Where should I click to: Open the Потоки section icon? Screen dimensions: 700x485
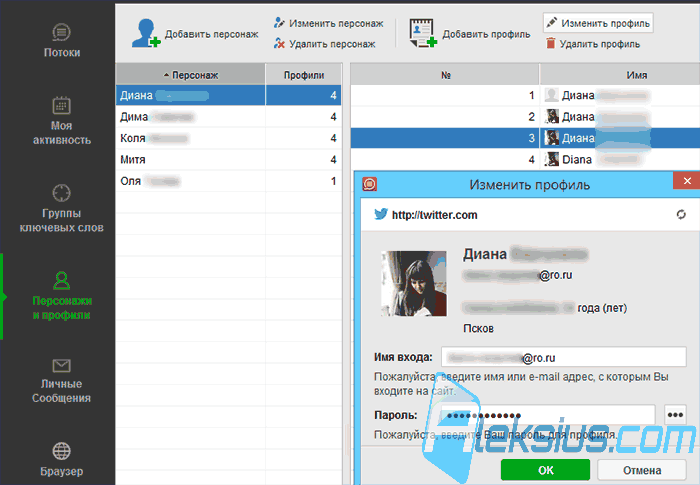[61, 32]
